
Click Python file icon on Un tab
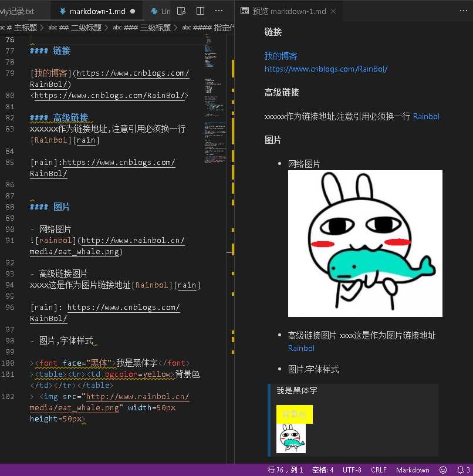coord(154,12)
